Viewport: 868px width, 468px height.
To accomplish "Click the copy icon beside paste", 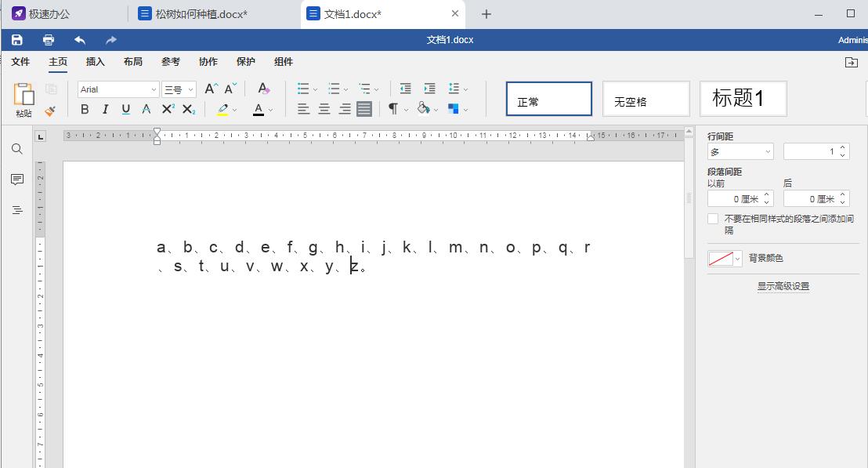I will 51,89.
